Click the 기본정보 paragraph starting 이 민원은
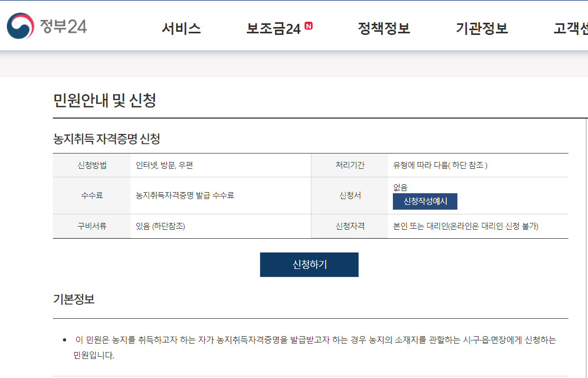 314,348
